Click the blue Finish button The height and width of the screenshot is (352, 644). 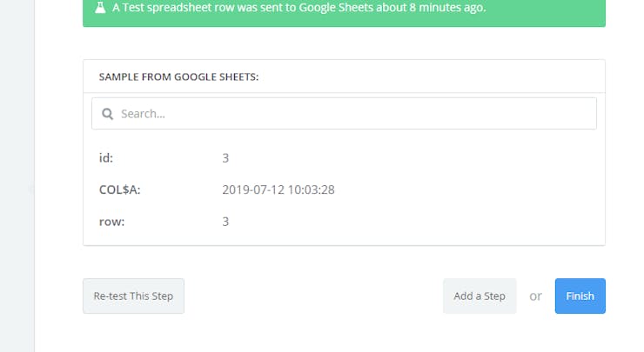tap(580, 296)
